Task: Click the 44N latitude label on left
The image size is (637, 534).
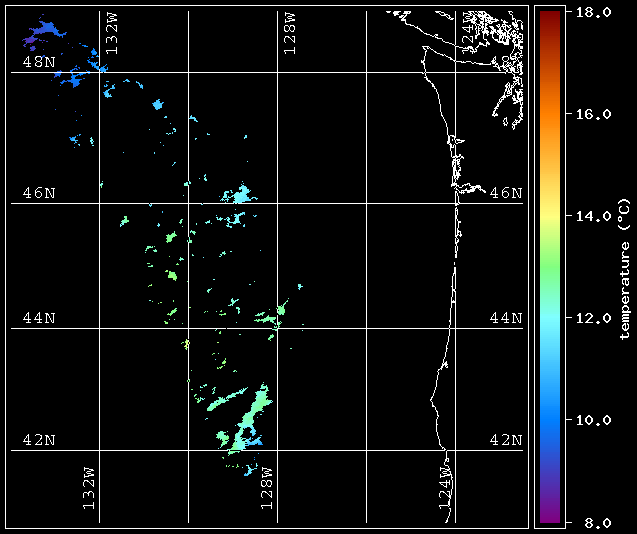Action: [39, 318]
